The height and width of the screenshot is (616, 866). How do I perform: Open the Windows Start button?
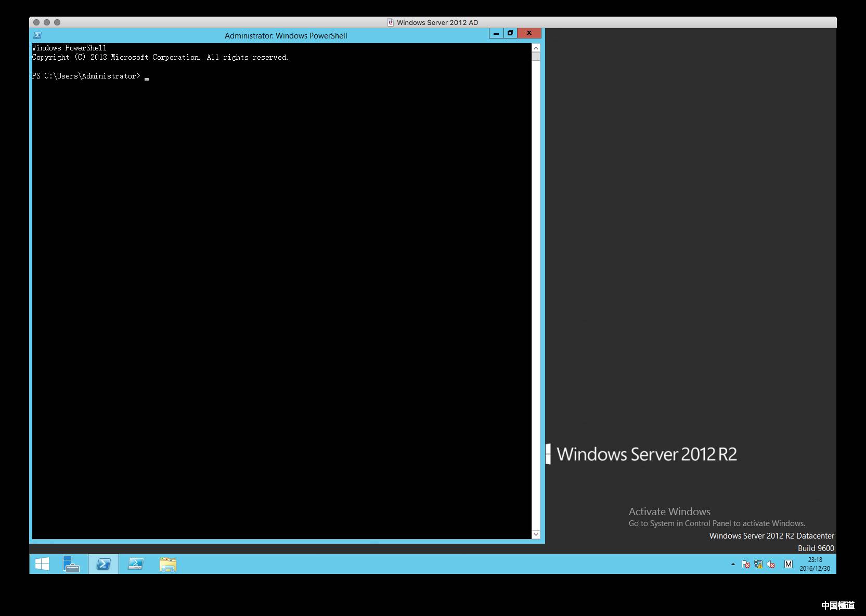point(42,564)
